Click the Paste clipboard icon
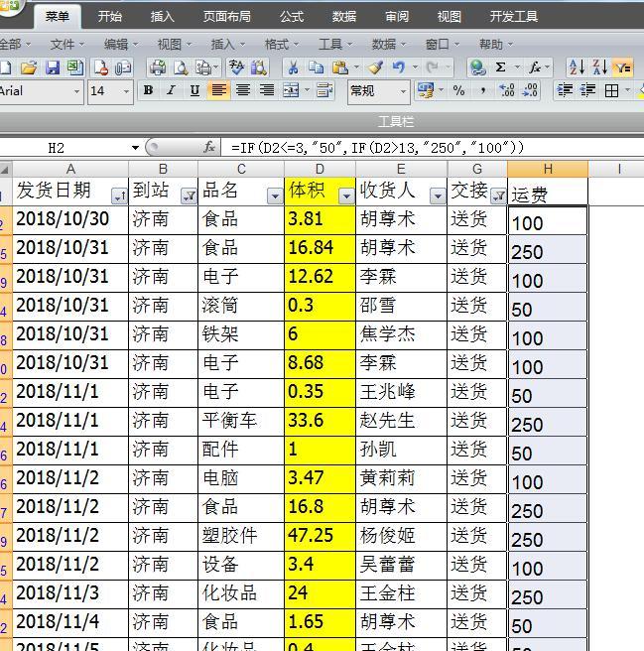 (339, 67)
